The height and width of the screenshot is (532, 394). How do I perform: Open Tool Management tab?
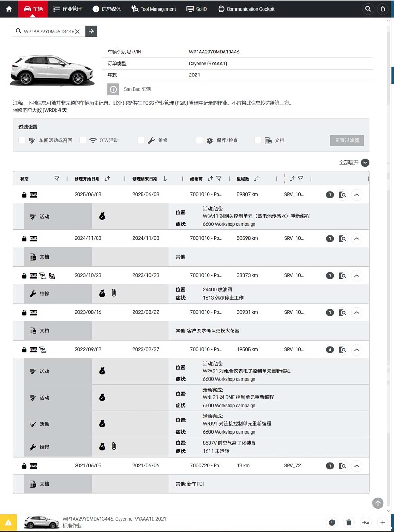[x=154, y=9]
